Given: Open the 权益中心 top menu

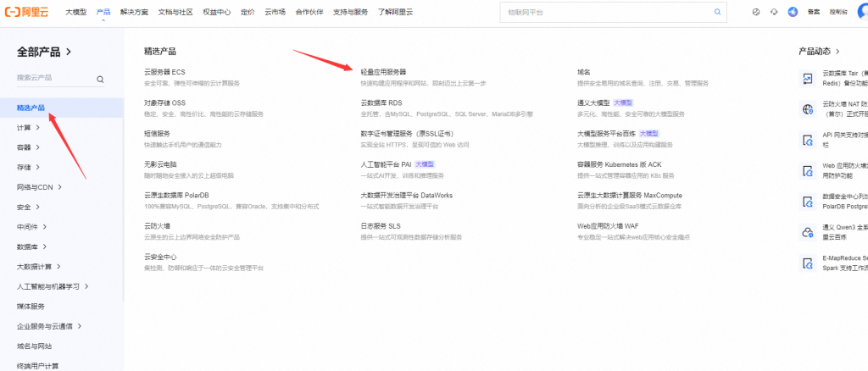Looking at the screenshot, I should (x=216, y=12).
